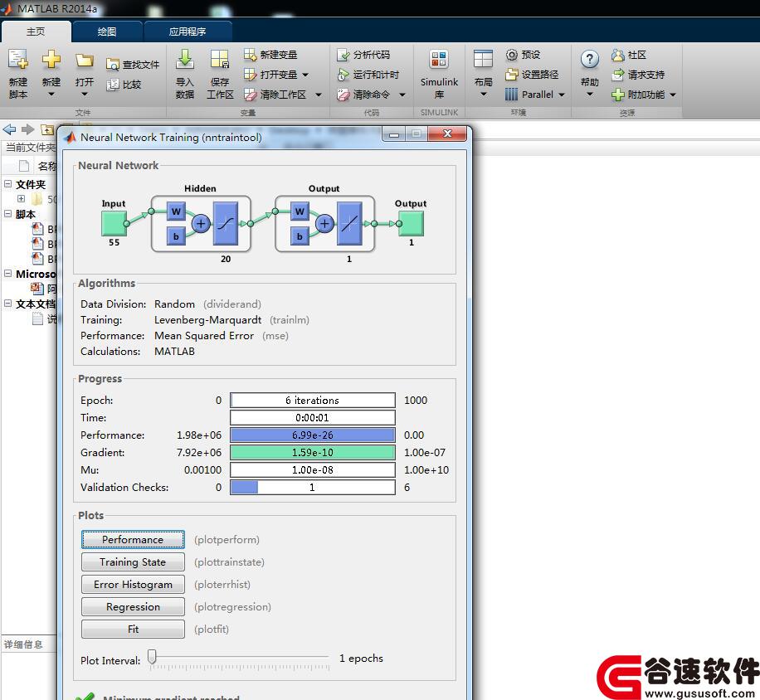Viewport: 760px width, 700px height.
Task: Click the Find Files icon
Action: (x=113, y=65)
